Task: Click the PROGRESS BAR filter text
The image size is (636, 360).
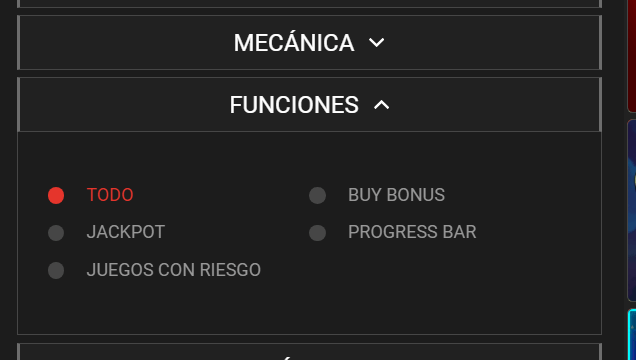Action: coord(412,232)
